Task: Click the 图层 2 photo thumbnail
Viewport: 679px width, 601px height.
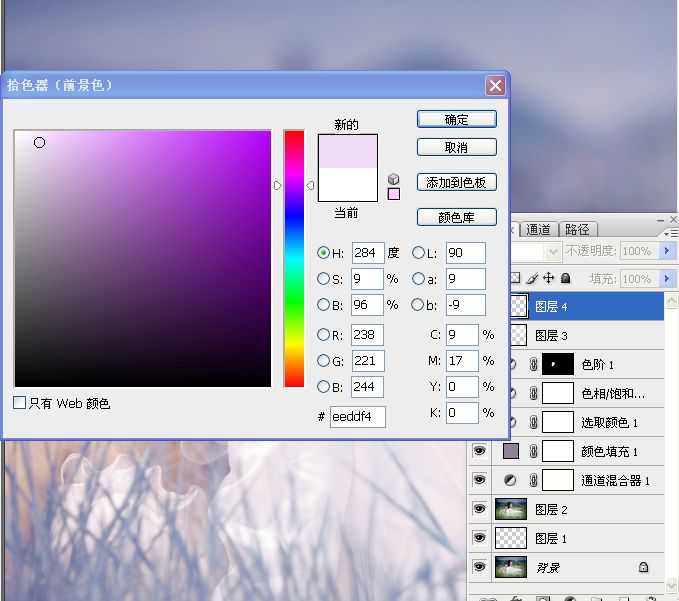Action: coord(511,509)
